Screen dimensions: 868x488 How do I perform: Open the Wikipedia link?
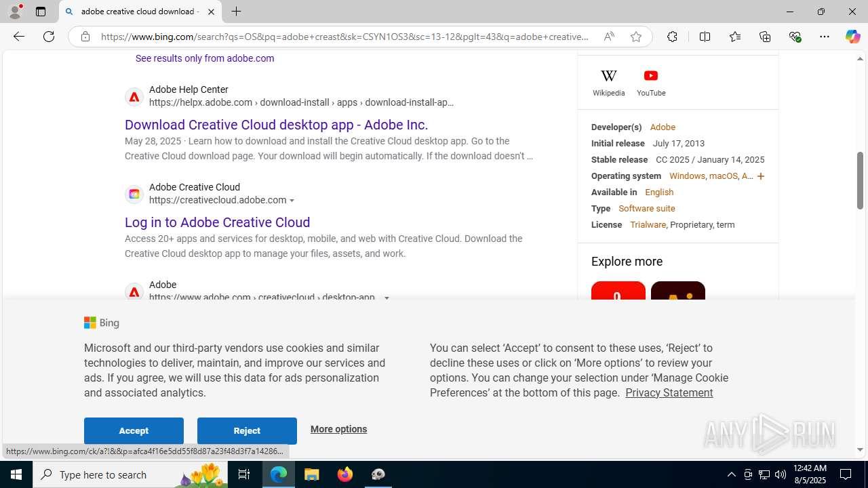click(609, 83)
